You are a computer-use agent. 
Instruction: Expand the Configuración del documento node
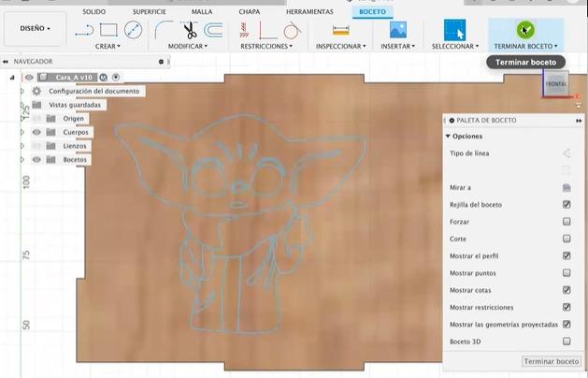(22, 91)
